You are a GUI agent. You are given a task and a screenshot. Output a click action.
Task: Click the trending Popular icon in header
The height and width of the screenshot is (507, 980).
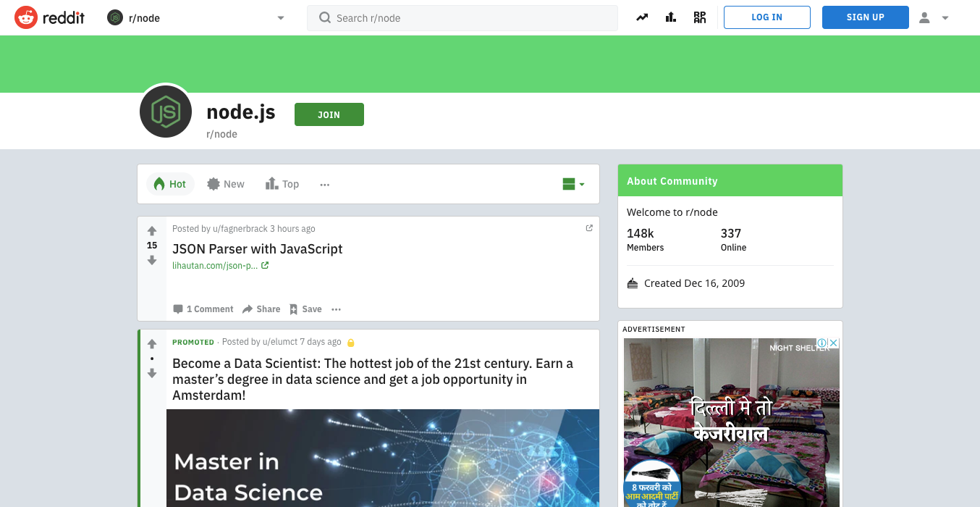tap(641, 16)
